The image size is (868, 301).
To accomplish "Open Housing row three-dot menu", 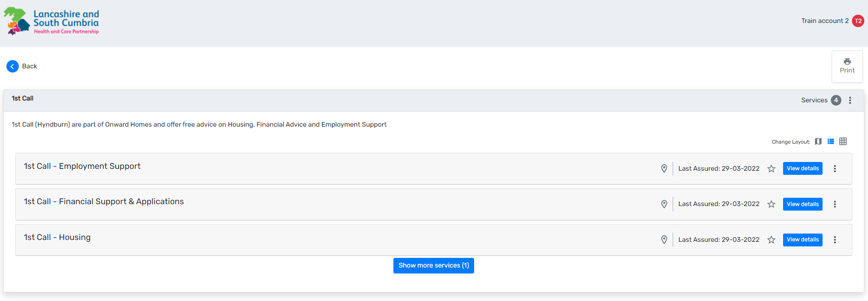I will (x=835, y=240).
